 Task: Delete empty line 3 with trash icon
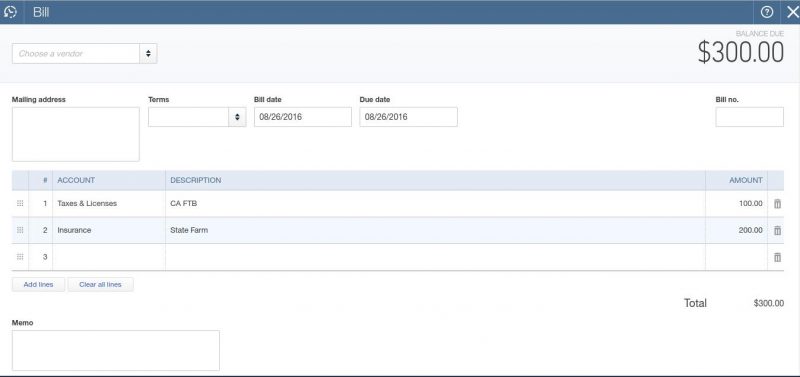(777, 257)
